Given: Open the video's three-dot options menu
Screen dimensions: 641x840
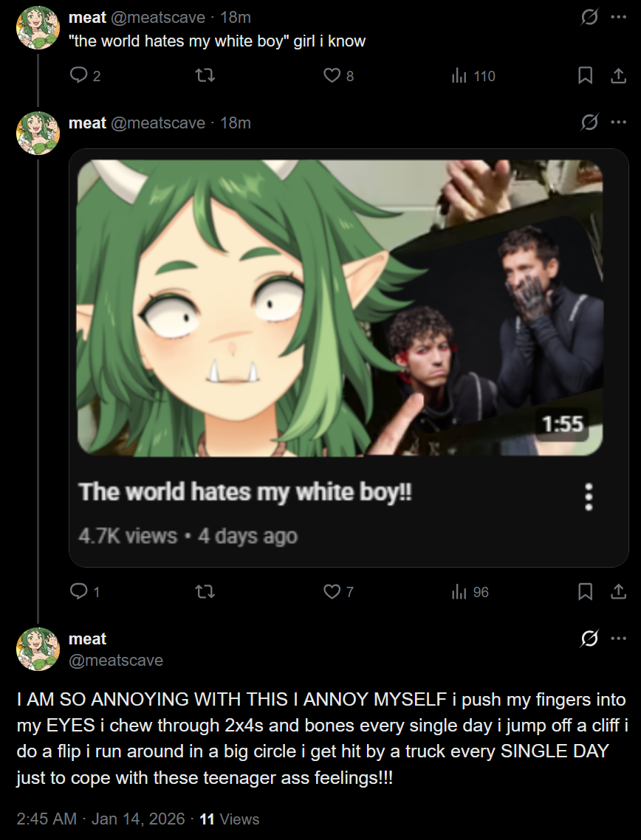Looking at the screenshot, I should click(x=589, y=498).
